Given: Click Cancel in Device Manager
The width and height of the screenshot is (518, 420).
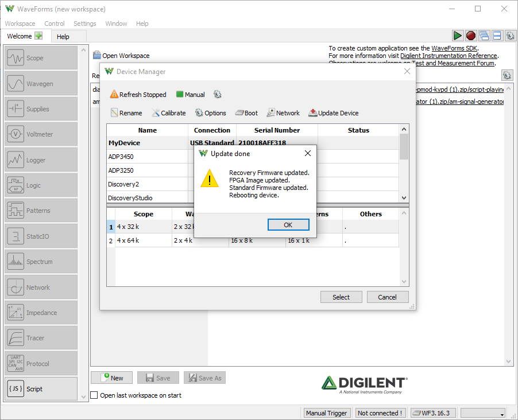Looking at the screenshot, I should 387,297.
